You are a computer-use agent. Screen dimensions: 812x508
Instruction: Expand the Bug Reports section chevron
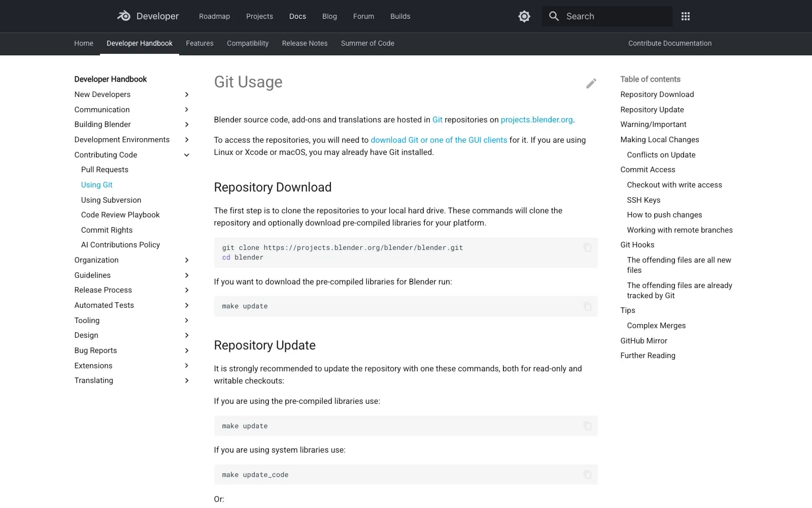click(x=187, y=351)
